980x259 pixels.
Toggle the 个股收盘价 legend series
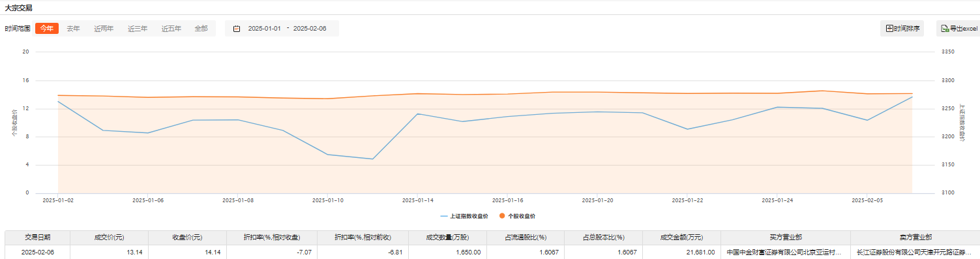tap(517, 215)
